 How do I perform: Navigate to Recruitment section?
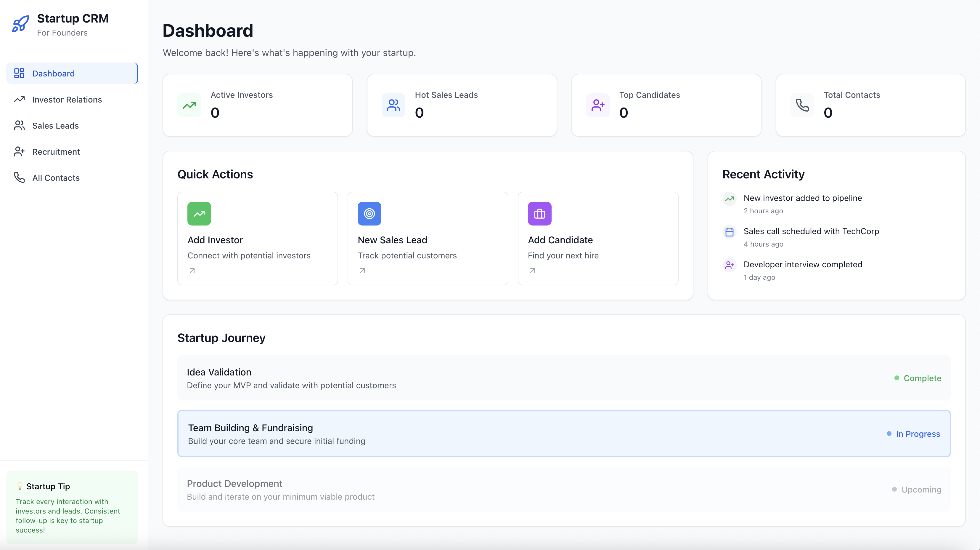72,152
